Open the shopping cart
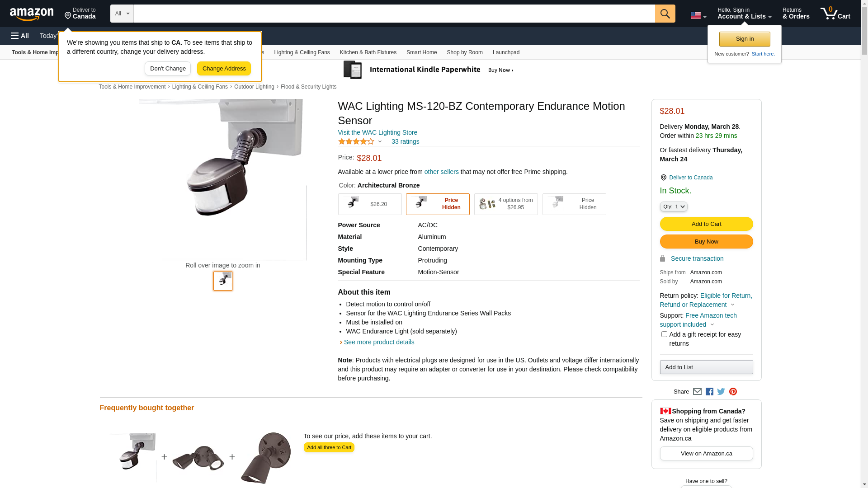This screenshot has width=868, height=488. coord(835,14)
